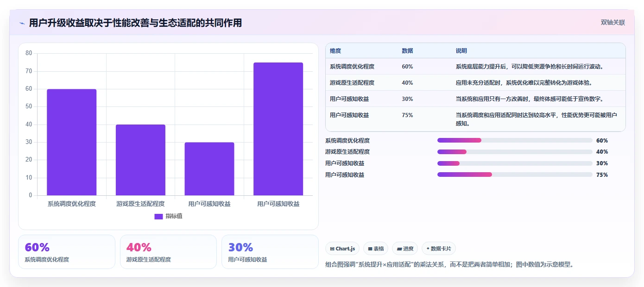The image size is (644, 287).
Task: Click the 游戏原生适配程度 x-axis label under the chart
Action: click(x=140, y=204)
